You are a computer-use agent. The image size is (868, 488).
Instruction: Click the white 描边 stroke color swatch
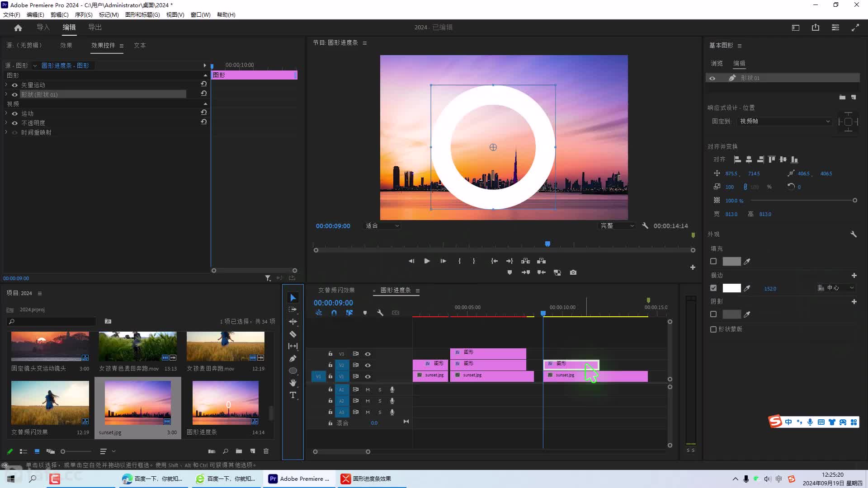click(731, 288)
